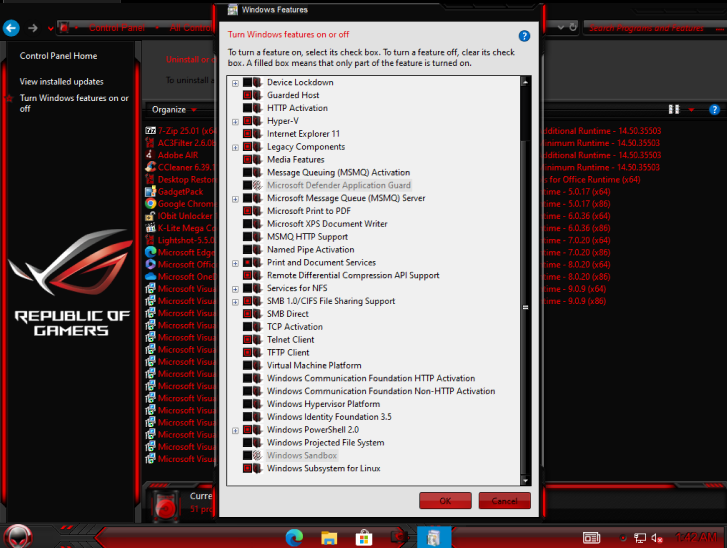Open File Explorer from the taskbar
Image resolution: width=727 pixels, height=548 pixels.
point(329,538)
